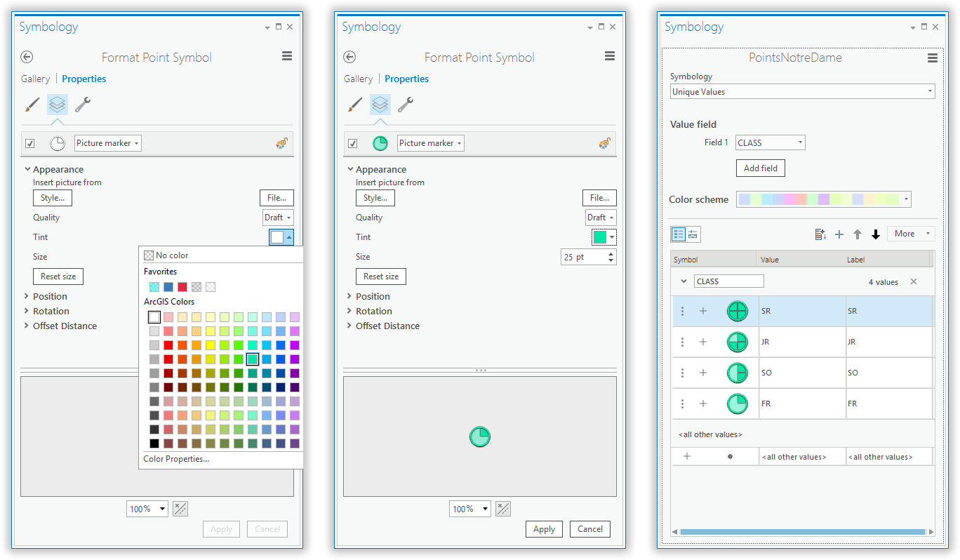Click the horizontal scrollbar in the PointsNotreDame pane

pyautogui.click(x=804, y=532)
